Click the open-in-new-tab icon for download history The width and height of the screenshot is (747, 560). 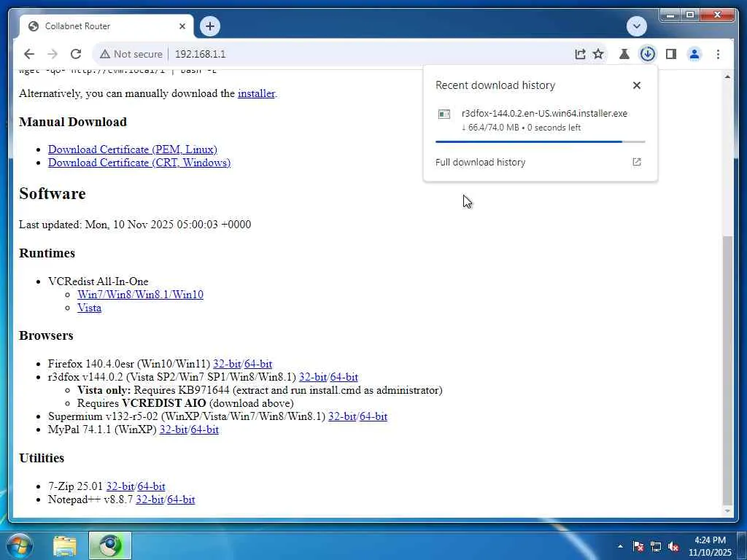636,162
